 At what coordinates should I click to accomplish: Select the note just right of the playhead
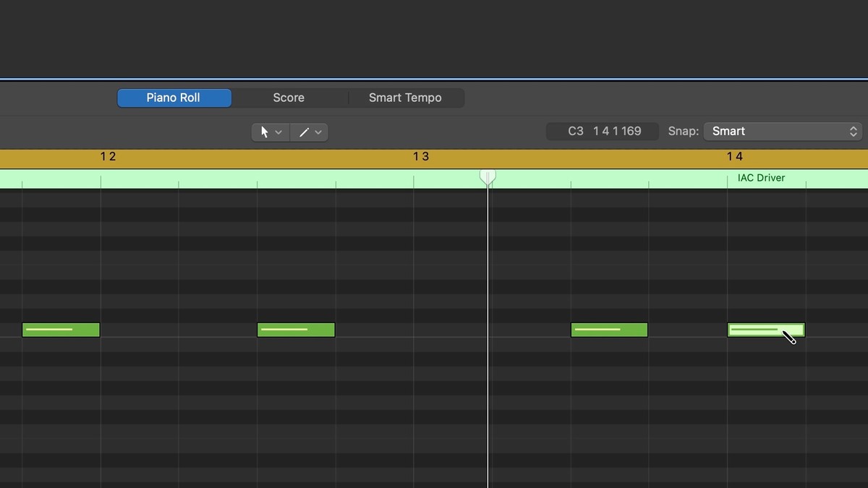(609, 330)
